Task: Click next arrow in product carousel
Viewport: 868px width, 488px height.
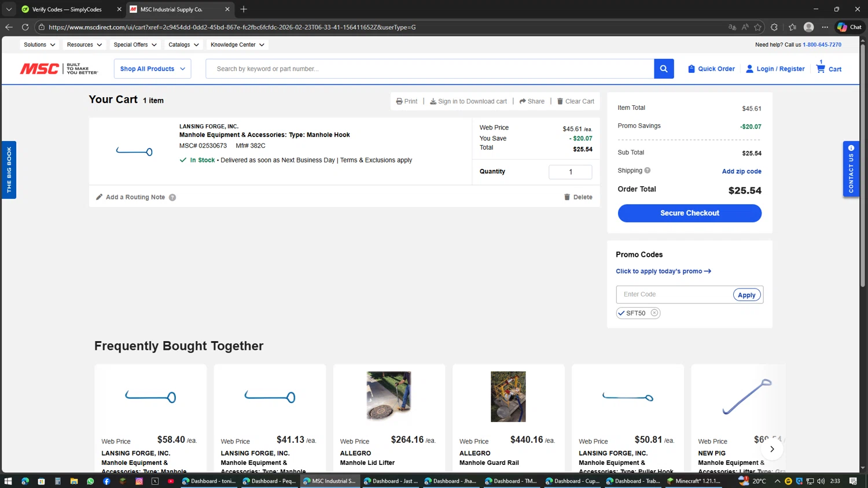Action: [x=772, y=449]
